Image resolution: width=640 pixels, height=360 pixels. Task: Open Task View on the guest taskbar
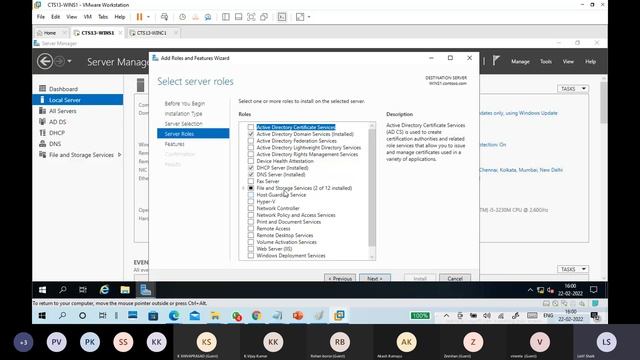pyautogui.click(x=83, y=290)
